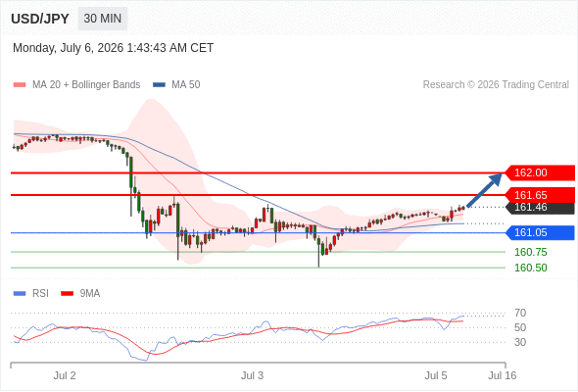Click the 30 MIN timeframe badge
This screenshot has width=578, height=392.
pos(103,19)
